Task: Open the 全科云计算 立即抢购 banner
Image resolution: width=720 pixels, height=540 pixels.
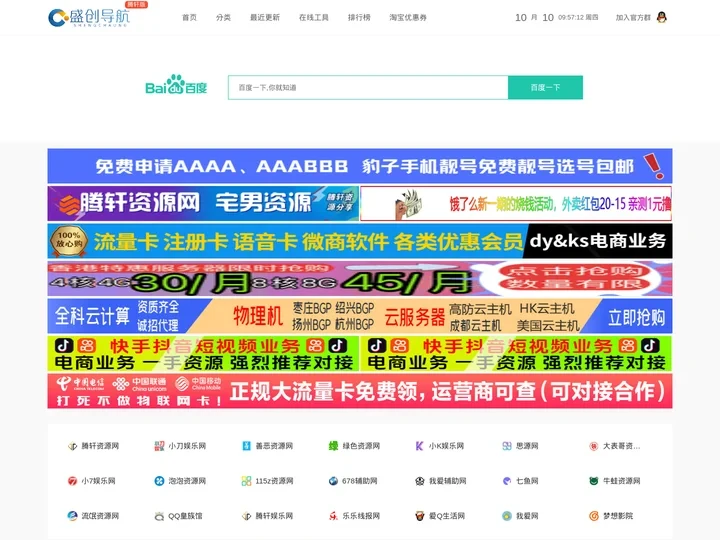Action: (360, 316)
